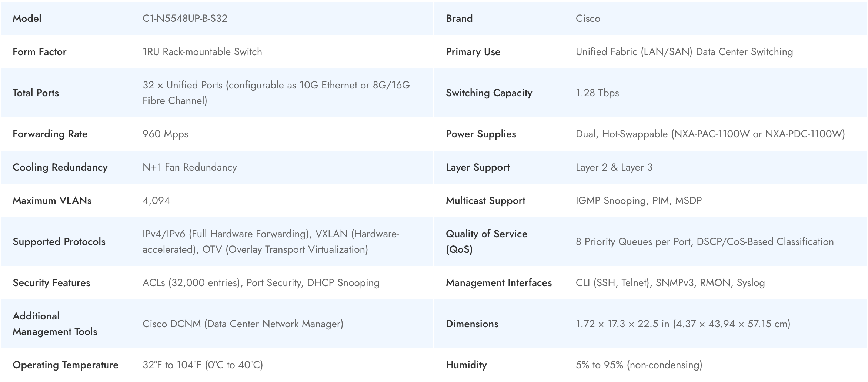Screen dimensions: 868x382
Task: Select the 1.28 Tbps switching capacity value
Action: 597,93
